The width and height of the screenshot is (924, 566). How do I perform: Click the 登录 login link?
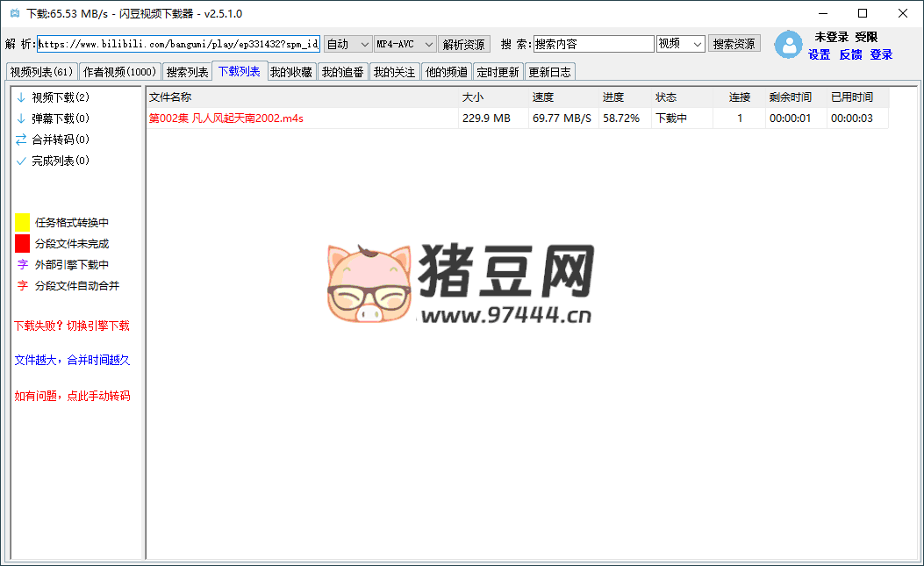pos(881,54)
